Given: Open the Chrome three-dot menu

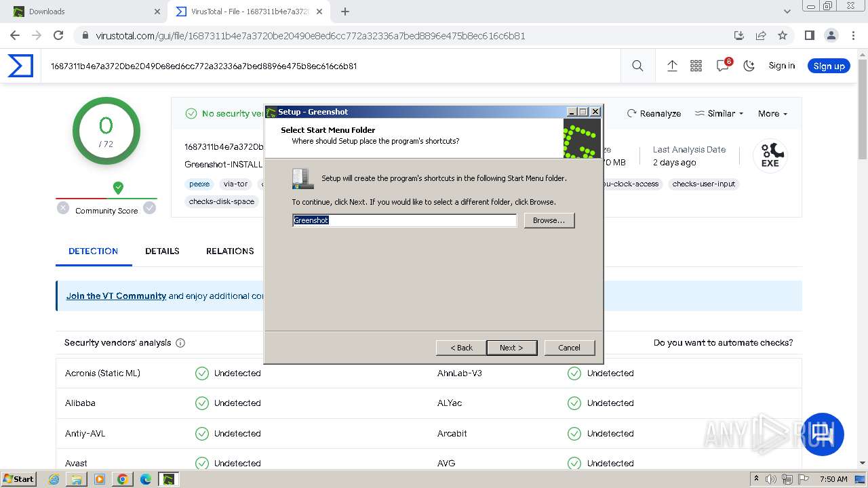Looking at the screenshot, I should [x=852, y=35].
